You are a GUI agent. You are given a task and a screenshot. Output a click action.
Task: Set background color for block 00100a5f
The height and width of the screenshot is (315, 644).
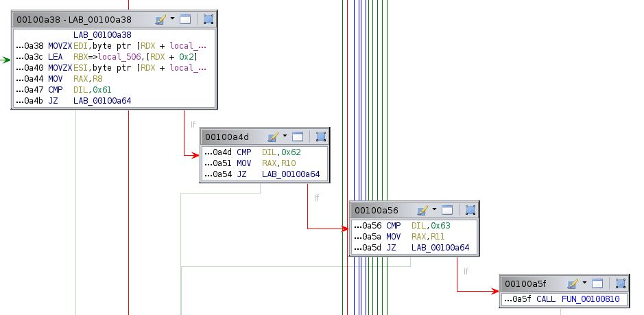[x=572, y=283]
